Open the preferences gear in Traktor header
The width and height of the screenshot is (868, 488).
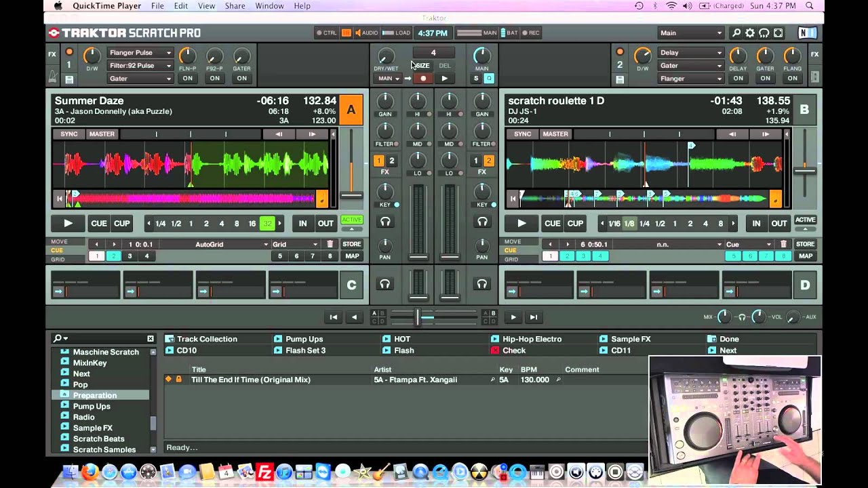750,33
